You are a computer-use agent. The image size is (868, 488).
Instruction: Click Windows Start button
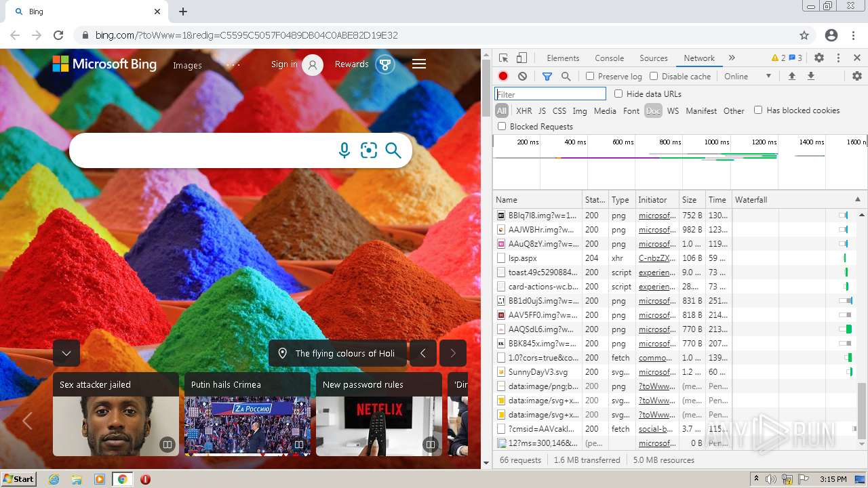[x=19, y=479]
